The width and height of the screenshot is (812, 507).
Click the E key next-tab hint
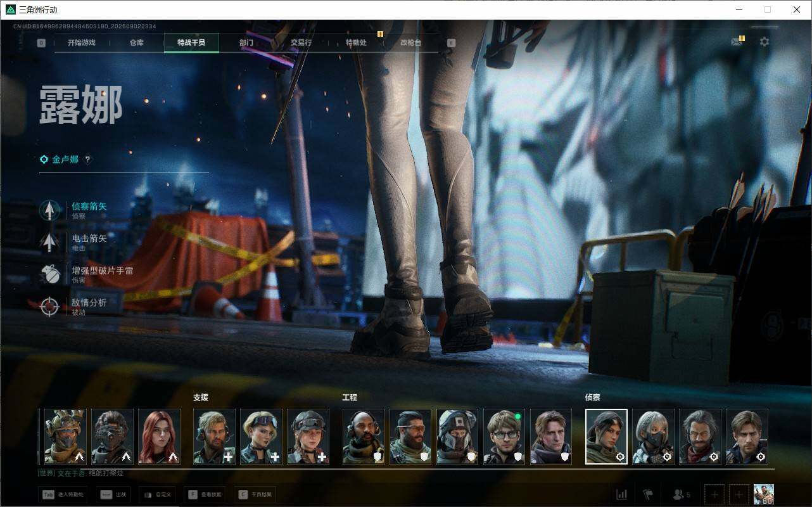(x=451, y=43)
